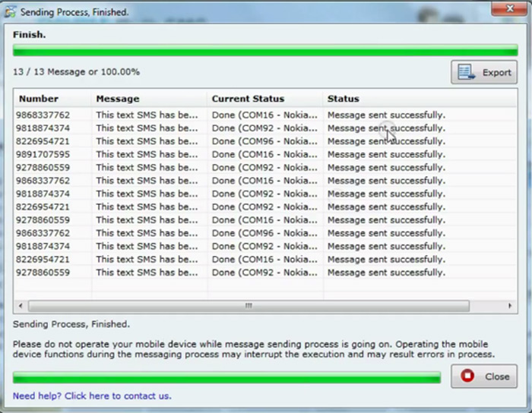Click the Export button
The height and width of the screenshot is (413, 532).
coord(484,72)
